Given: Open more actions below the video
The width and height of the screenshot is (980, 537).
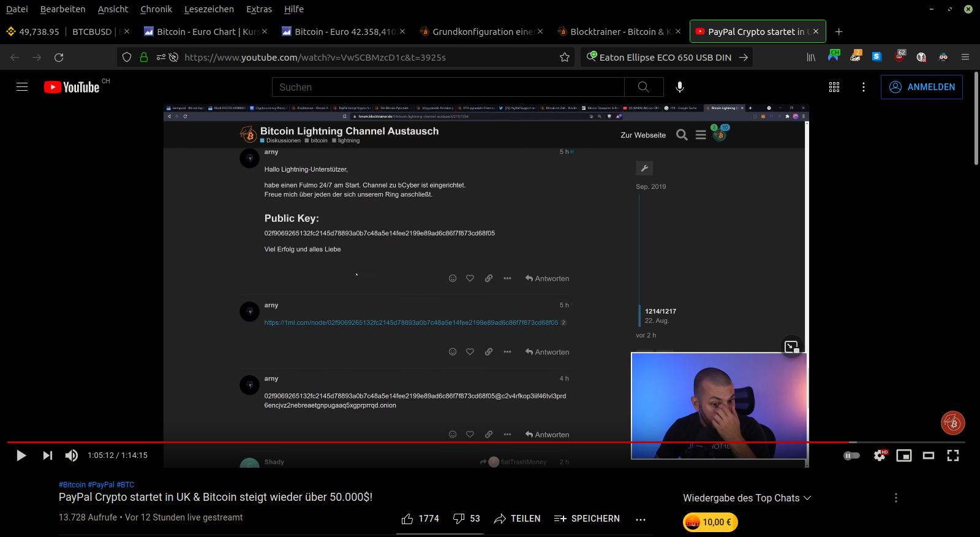Looking at the screenshot, I should (x=641, y=519).
